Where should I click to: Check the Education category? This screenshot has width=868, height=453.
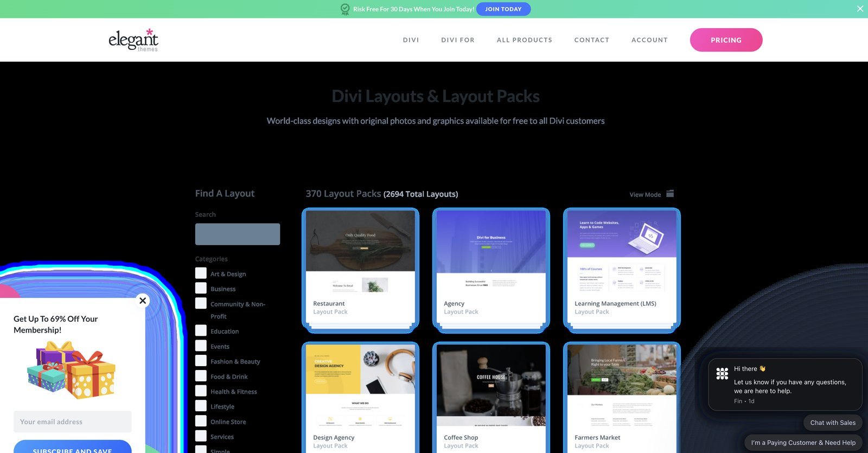click(x=201, y=331)
